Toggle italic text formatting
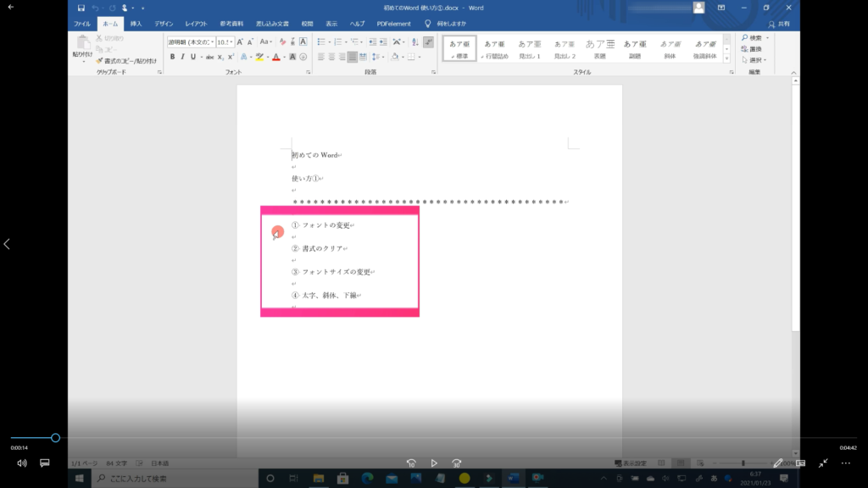This screenshot has height=488, width=868. pyautogui.click(x=182, y=57)
